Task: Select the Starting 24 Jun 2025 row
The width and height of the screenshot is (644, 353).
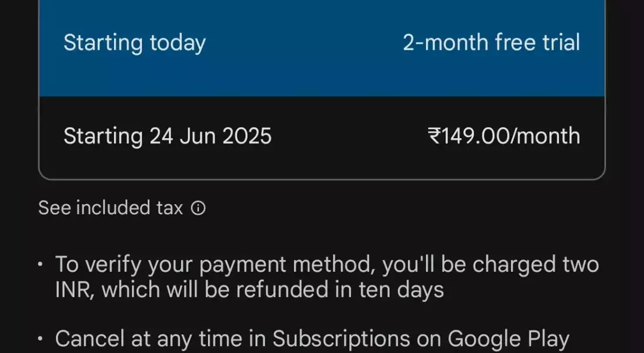Action: tap(322, 136)
